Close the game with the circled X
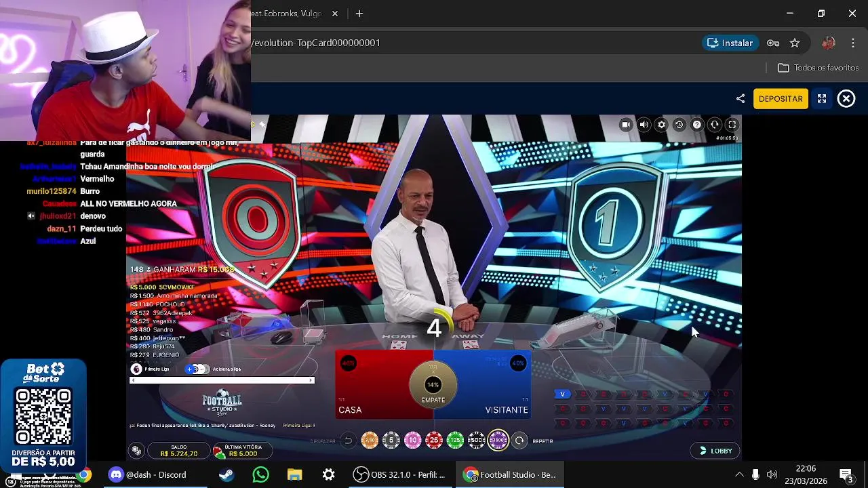Viewport: 868px width, 488px height. (x=846, y=99)
